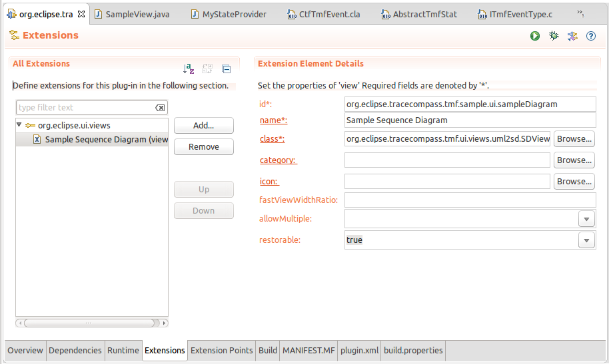
Task: Click the class* hyperlink label
Action: (272, 139)
